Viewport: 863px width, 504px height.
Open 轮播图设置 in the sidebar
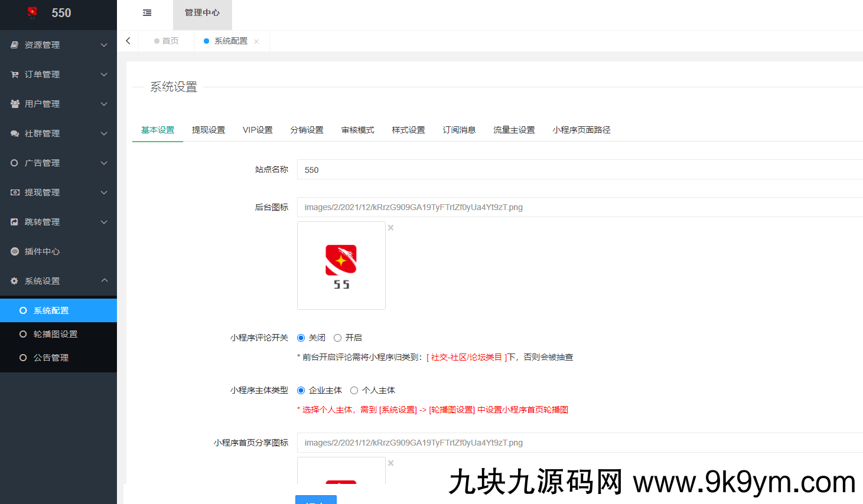pos(56,334)
